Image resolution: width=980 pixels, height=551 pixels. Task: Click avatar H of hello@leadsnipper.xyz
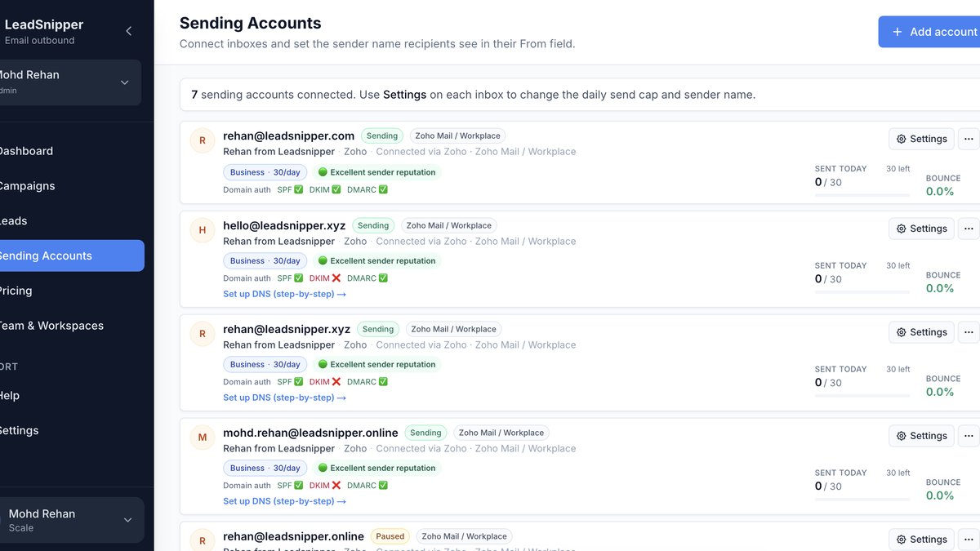203,230
